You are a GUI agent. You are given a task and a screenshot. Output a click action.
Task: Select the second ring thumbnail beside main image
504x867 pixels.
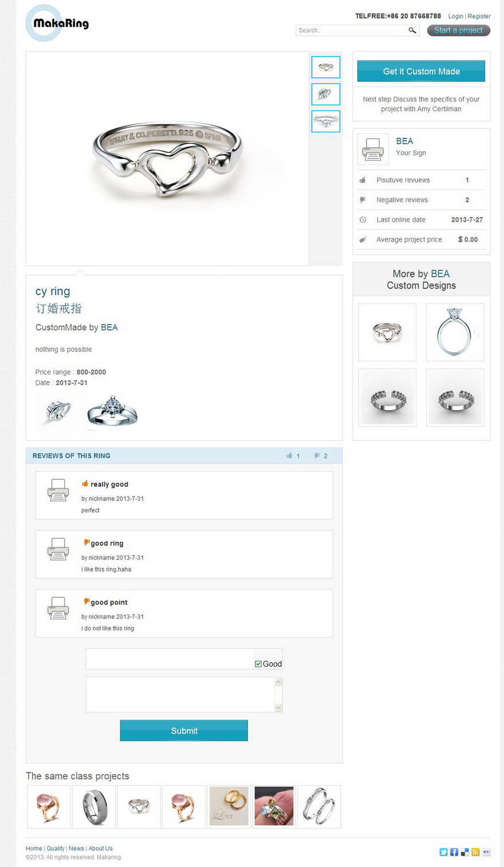[x=325, y=94]
